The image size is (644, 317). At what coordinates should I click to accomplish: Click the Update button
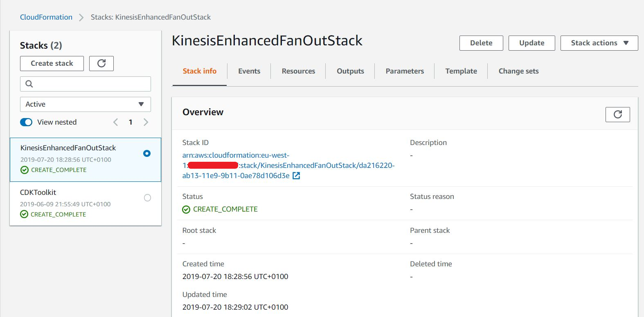[x=531, y=43]
